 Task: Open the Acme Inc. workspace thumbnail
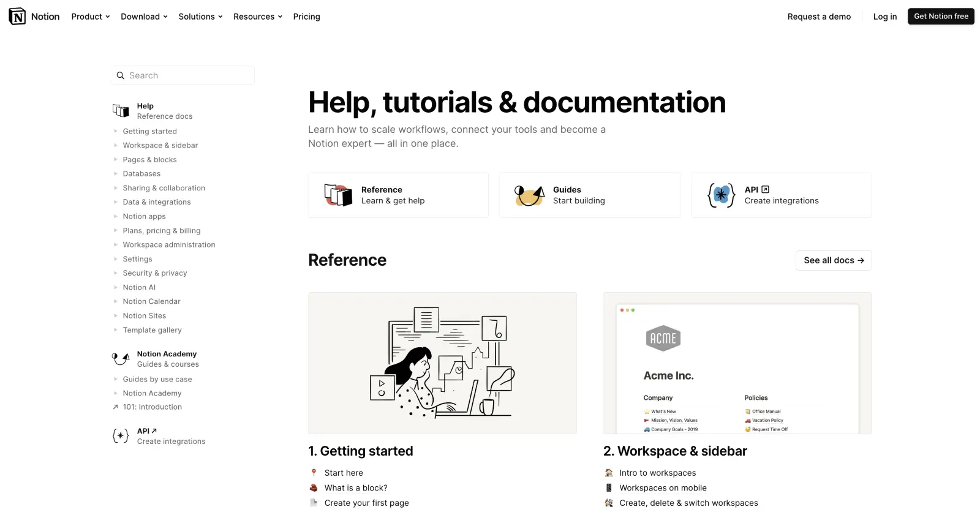(x=737, y=363)
